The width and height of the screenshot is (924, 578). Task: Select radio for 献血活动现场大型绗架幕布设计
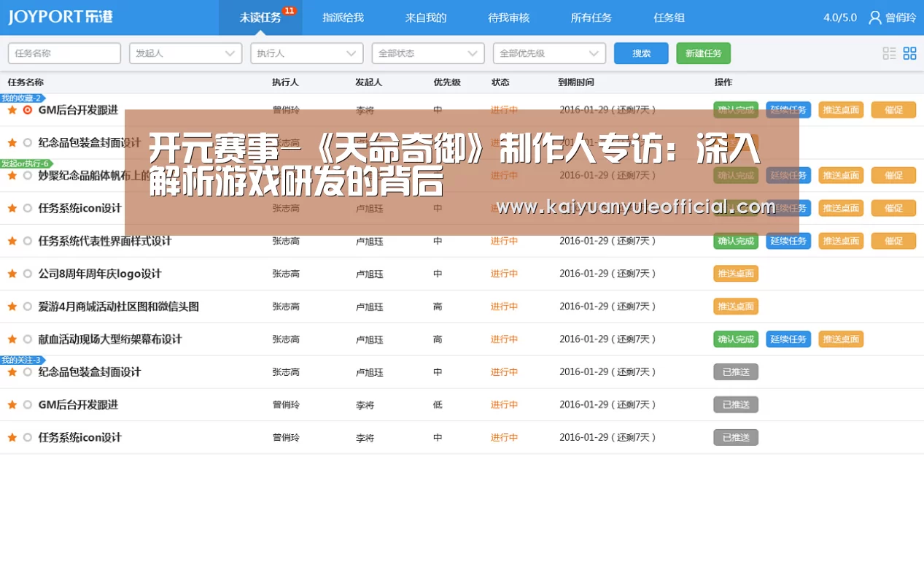coord(28,339)
